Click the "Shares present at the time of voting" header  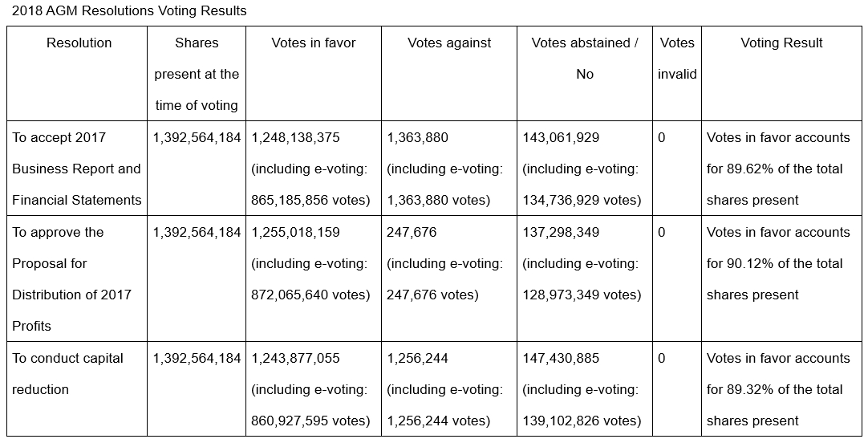197,74
